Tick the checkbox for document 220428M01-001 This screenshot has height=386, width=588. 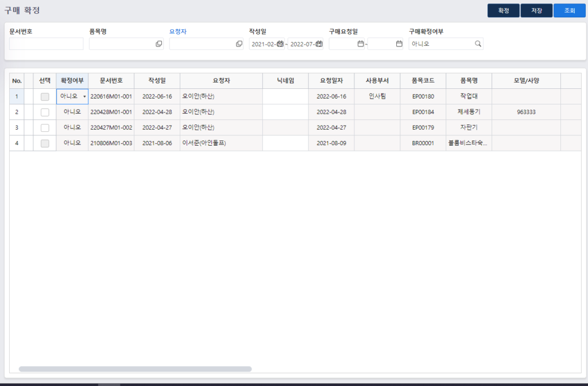[x=45, y=112]
